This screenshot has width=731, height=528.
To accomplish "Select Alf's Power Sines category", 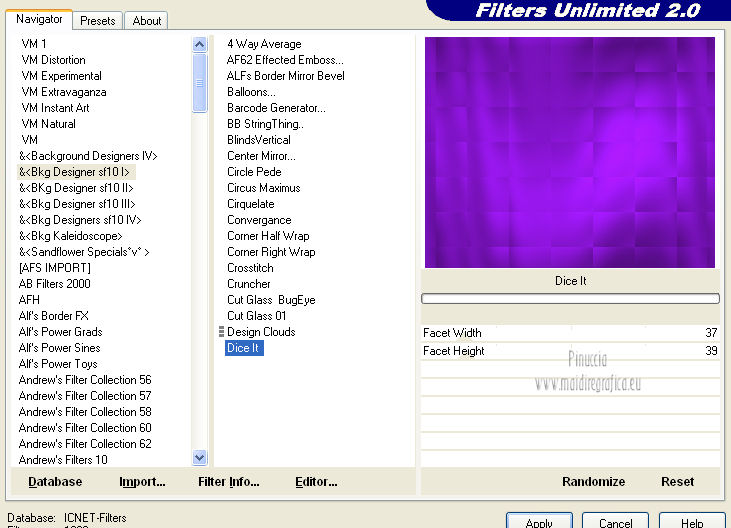I will pos(59,348).
